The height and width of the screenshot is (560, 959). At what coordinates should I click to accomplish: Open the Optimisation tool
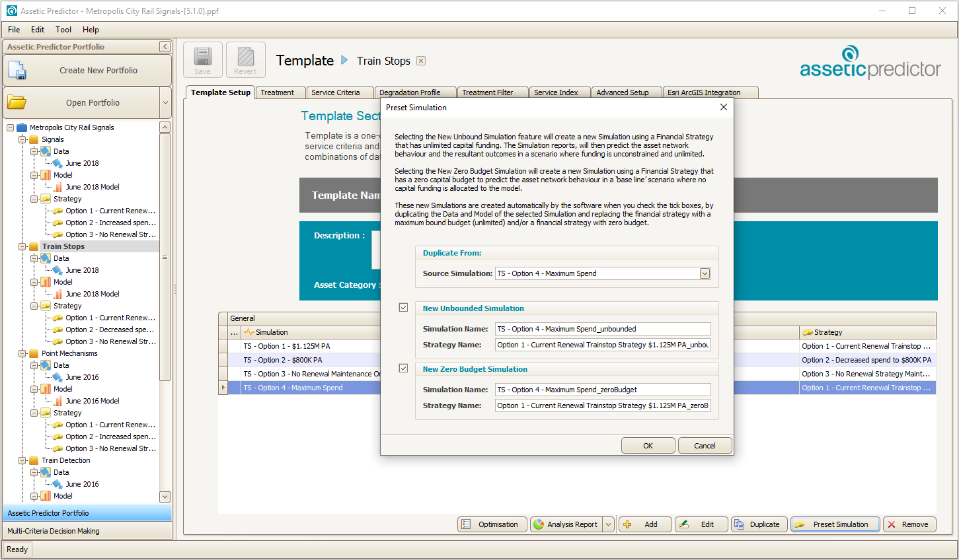pyautogui.click(x=492, y=524)
